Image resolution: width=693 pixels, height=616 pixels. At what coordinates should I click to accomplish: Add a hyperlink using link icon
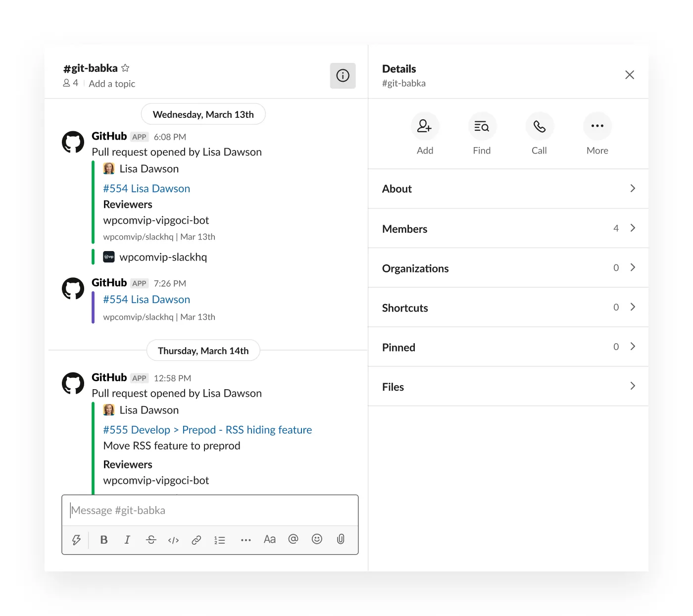click(197, 540)
